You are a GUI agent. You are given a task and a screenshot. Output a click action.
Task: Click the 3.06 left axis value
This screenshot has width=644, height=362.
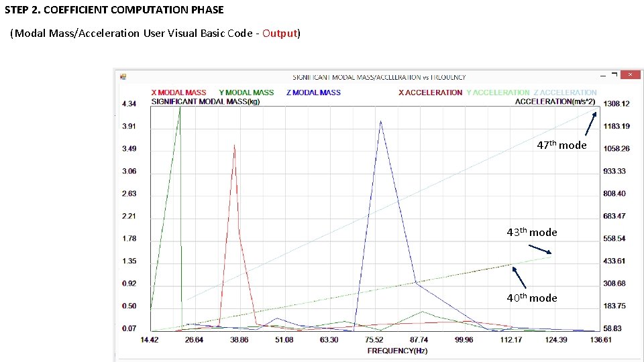(x=129, y=171)
